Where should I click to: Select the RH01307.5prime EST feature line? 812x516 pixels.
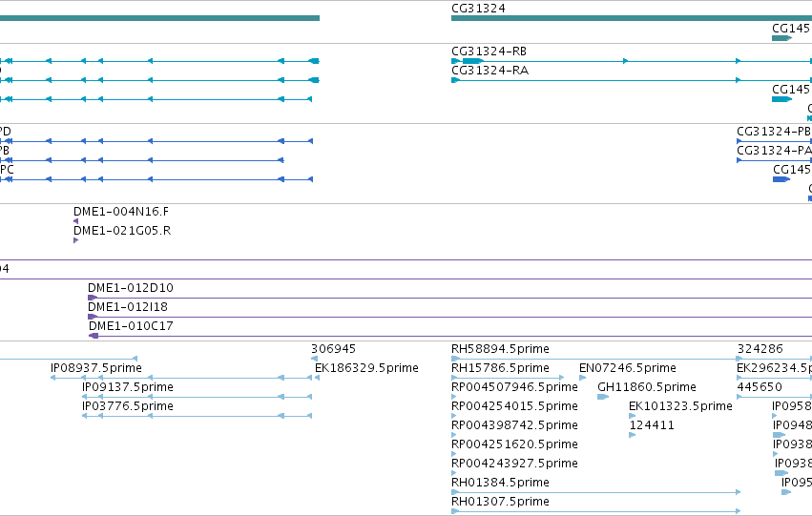(x=596, y=511)
